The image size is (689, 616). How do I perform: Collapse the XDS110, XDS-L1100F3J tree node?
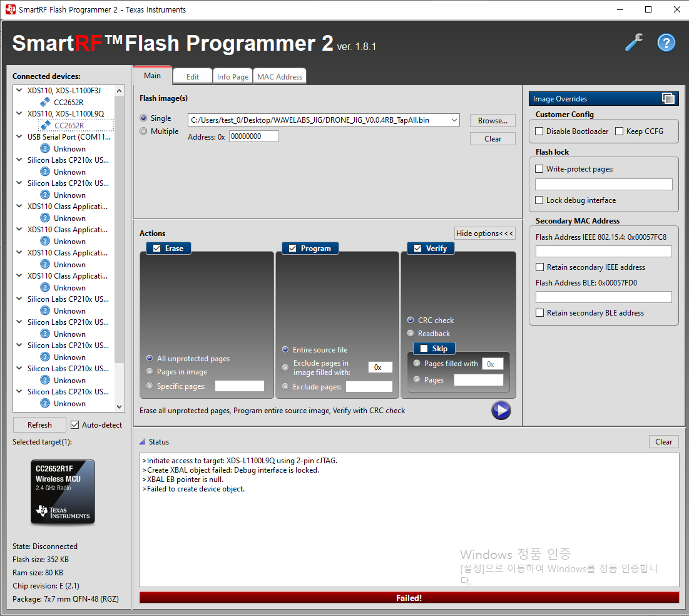click(x=19, y=90)
